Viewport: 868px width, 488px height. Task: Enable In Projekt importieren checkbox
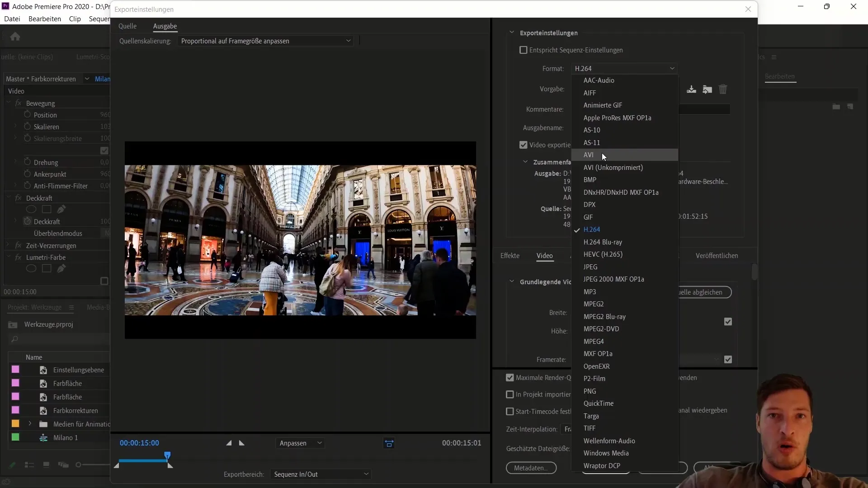(x=510, y=394)
